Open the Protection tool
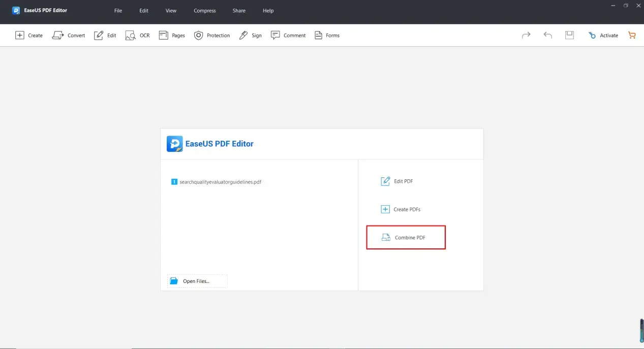The image size is (644, 349). pyautogui.click(x=212, y=36)
